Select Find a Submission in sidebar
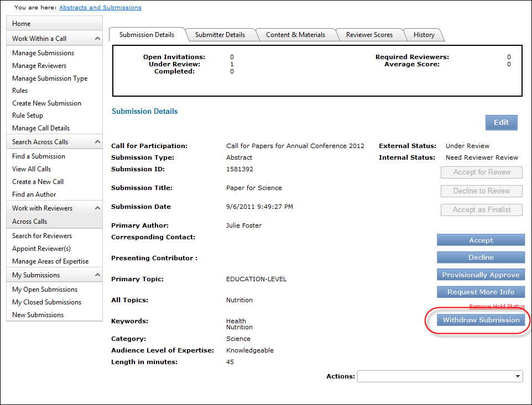Image resolution: width=532 pixels, height=405 pixels. (39, 156)
